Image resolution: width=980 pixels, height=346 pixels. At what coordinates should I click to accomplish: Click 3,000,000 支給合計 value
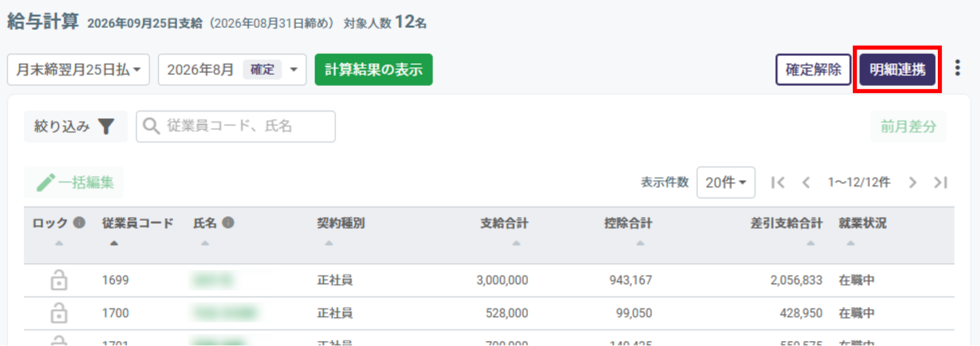pyautogui.click(x=503, y=280)
